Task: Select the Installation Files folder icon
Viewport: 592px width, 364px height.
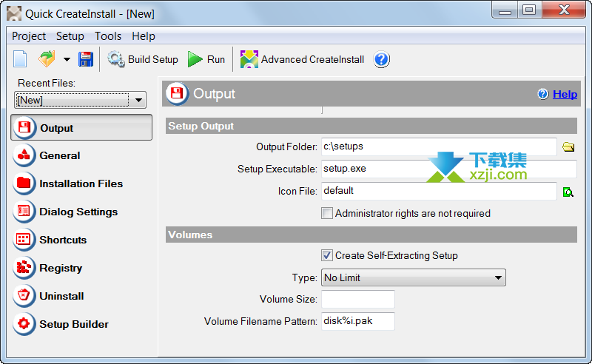Action: point(24,183)
